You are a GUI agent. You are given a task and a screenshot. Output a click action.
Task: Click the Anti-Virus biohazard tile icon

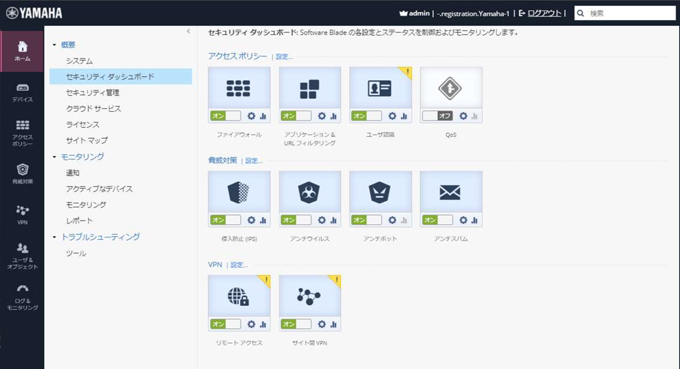[309, 192]
